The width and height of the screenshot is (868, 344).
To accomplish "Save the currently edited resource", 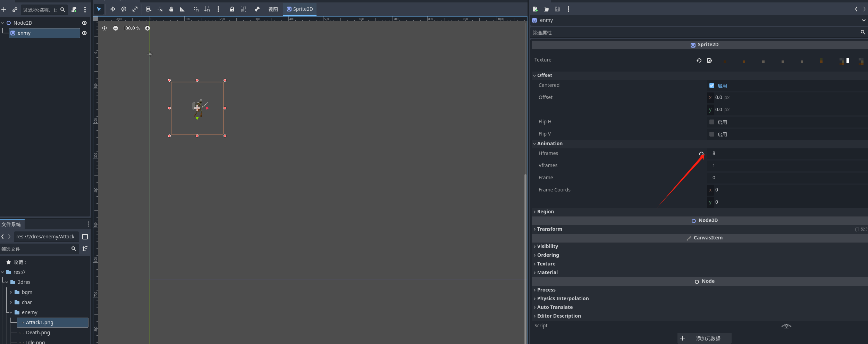I will click(557, 9).
